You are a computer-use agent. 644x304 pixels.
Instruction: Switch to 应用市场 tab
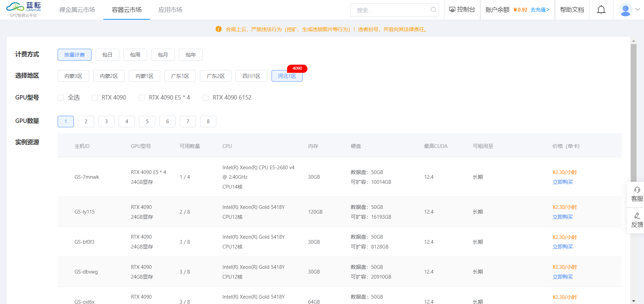tap(170, 10)
